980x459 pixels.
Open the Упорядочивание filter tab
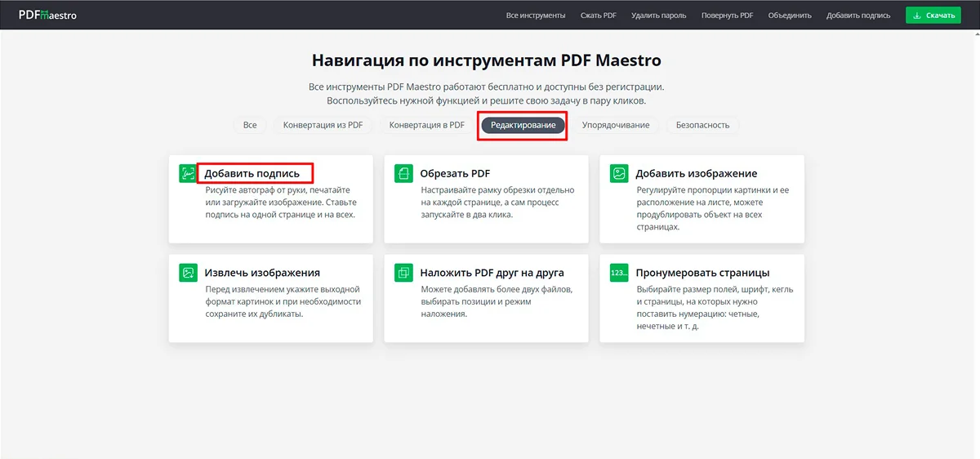[616, 125]
